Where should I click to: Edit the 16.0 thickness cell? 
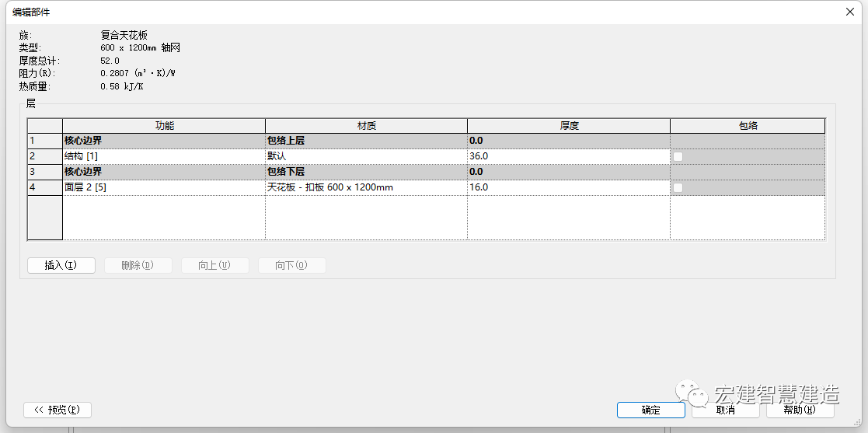[569, 187]
